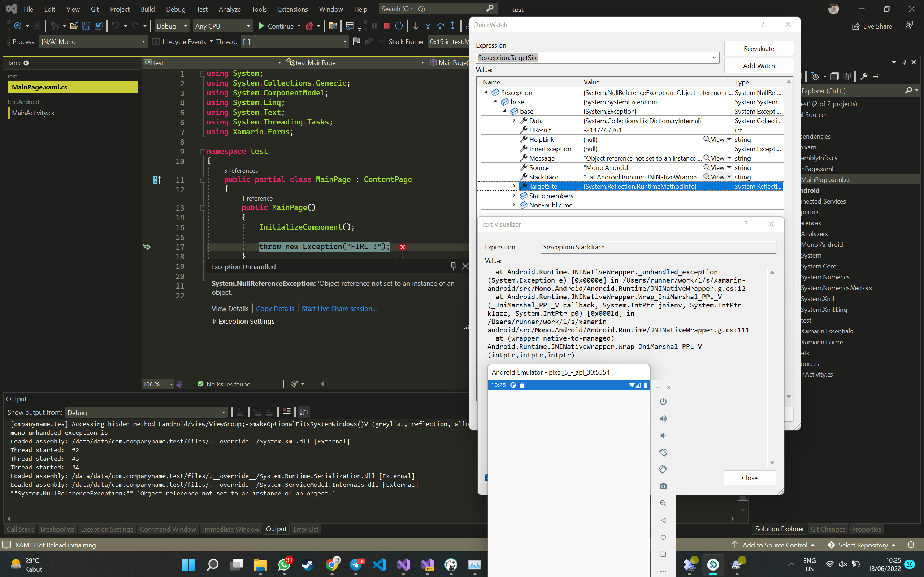Switch to the Error List tab
Screen dimensions: 924x577
tap(305, 529)
